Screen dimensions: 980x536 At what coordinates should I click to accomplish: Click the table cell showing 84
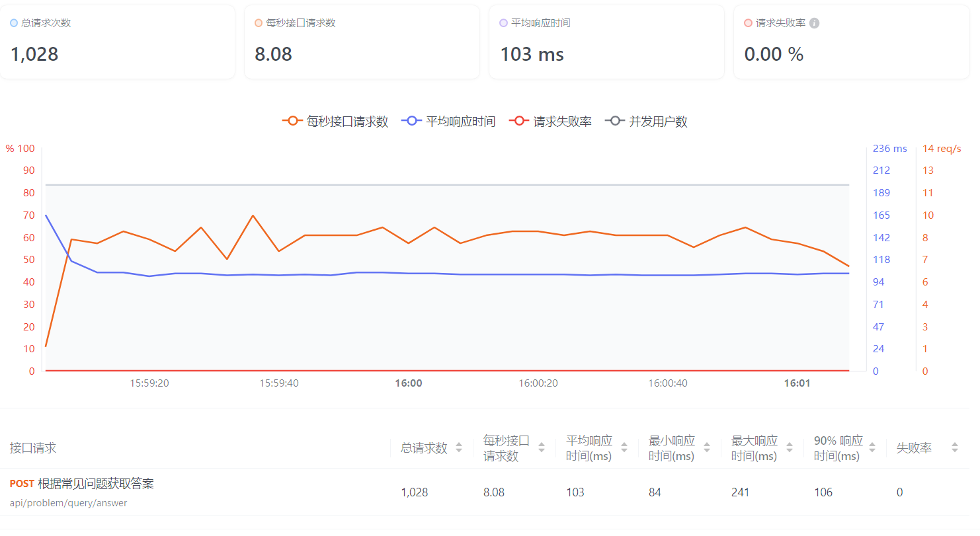click(655, 492)
